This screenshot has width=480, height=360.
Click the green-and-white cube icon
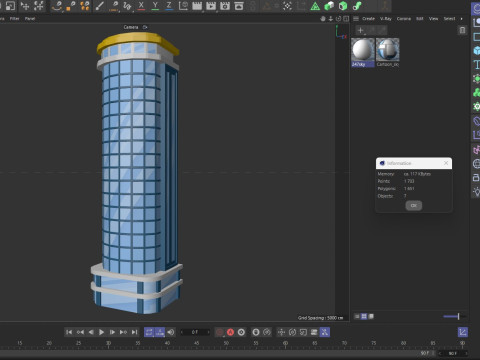pos(329,6)
